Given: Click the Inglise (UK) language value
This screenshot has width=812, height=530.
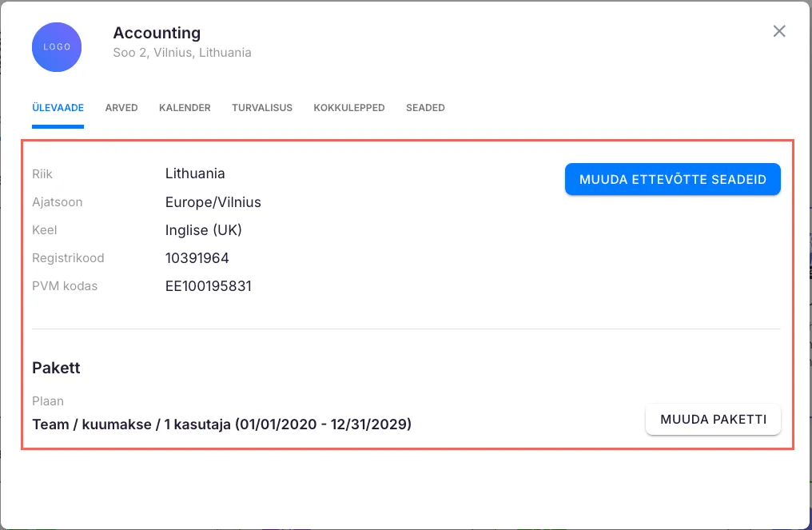Looking at the screenshot, I should [x=204, y=230].
